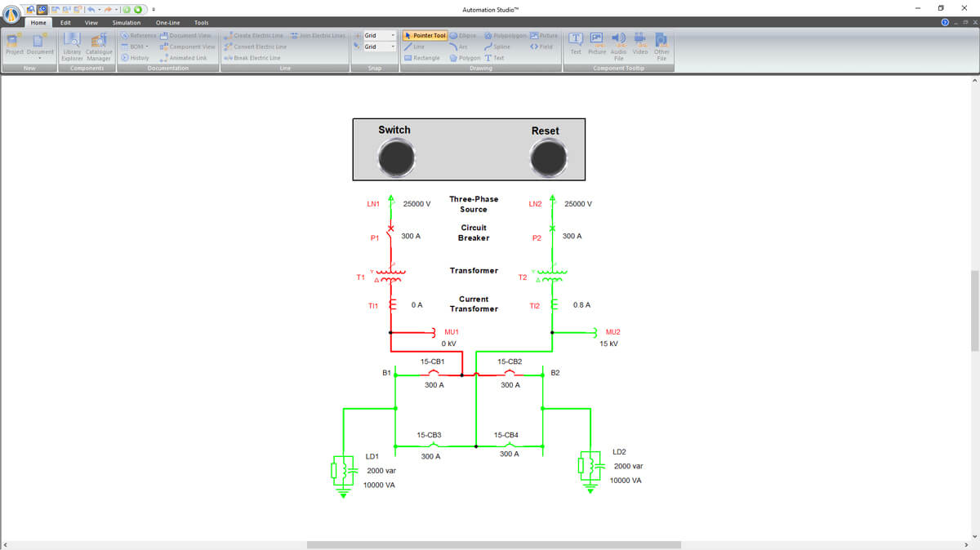980x550 pixels.
Task: Click the horizontal scrollbar thumb
Action: pyautogui.click(x=494, y=544)
